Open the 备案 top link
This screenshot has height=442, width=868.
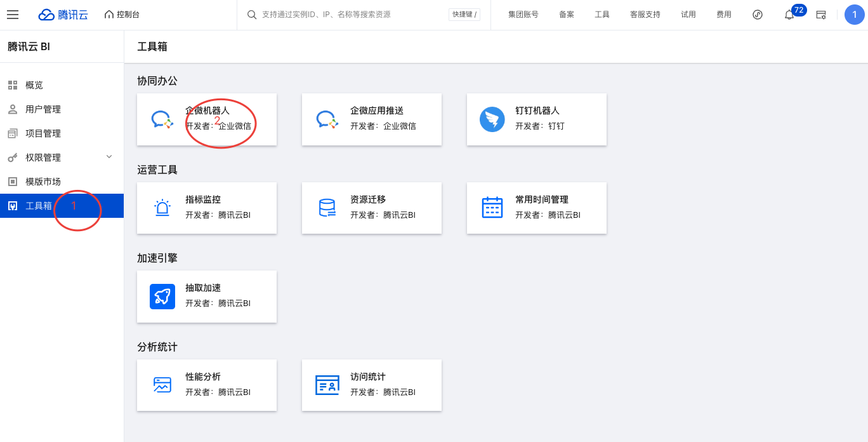tap(567, 15)
